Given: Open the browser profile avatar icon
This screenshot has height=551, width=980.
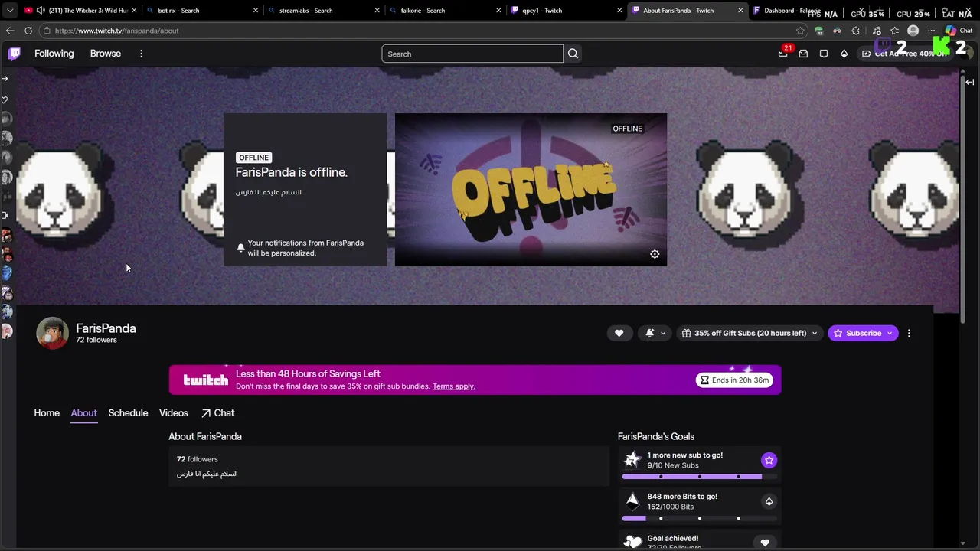Looking at the screenshot, I should [x=913, y=31].
